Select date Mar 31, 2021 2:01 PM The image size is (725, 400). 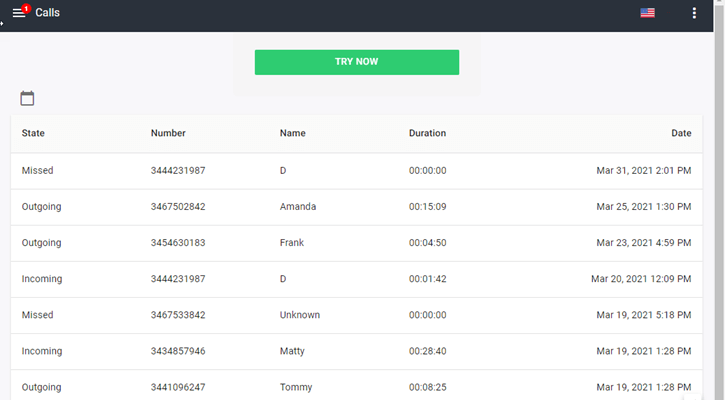click(x=644, y=171)
